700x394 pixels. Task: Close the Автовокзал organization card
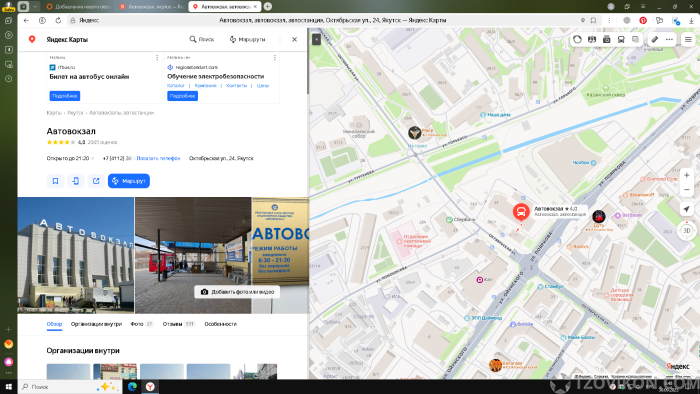(294, 39)
